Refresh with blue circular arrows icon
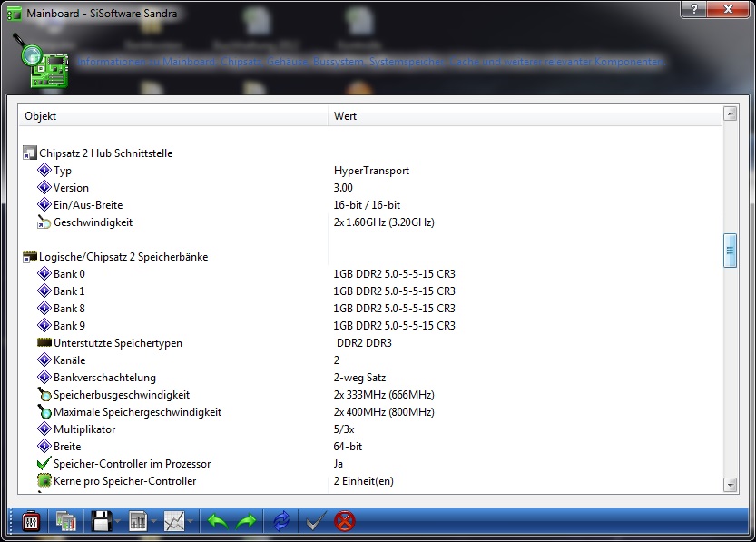Image resolution: width=756 pixels, height=542 pixels. tap(281, 521)
